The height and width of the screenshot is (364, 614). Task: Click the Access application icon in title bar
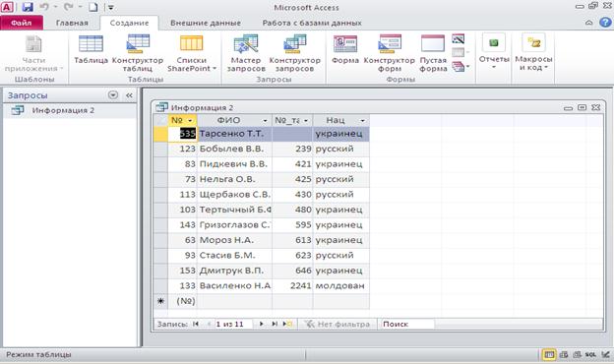pyautogui.click(x=7, y=7)
